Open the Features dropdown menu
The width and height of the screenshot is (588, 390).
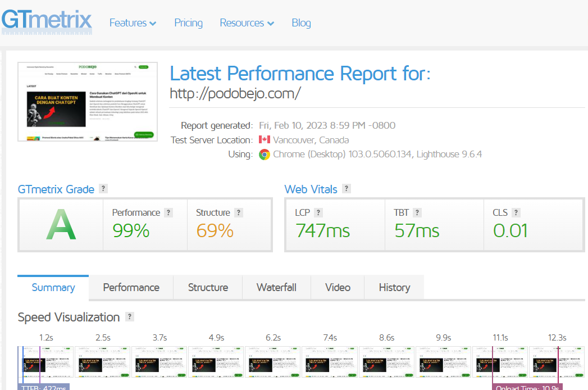click(x=133, y=23)
